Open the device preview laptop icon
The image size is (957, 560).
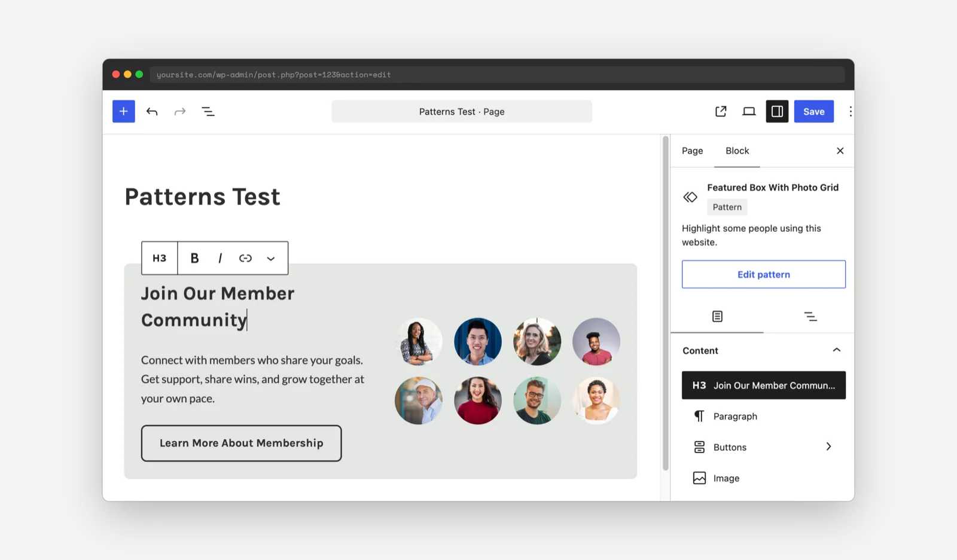tap(749, 111)
